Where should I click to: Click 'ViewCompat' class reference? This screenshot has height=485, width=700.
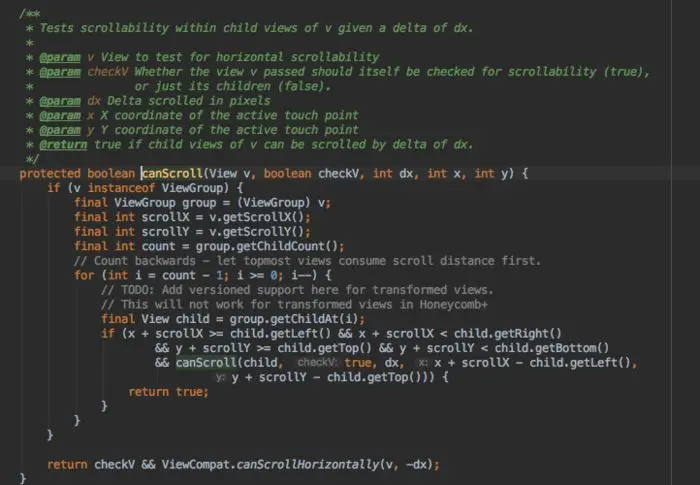196,464
